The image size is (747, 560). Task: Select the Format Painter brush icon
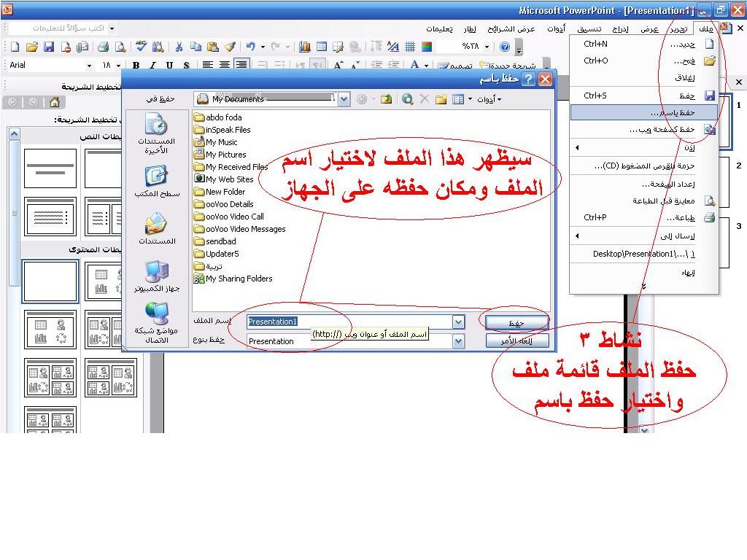click(230, 47)
